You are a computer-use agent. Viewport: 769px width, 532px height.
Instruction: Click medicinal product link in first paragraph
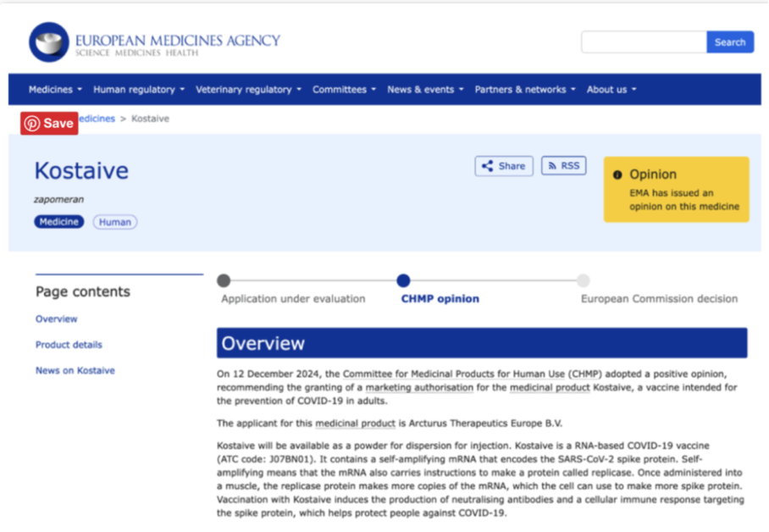pos(550,388)
